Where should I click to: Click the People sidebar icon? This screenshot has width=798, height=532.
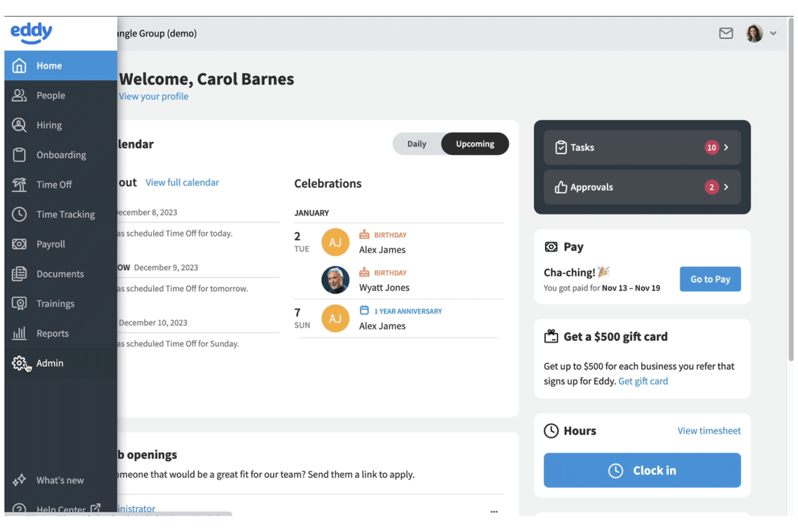tap(19, 95)
